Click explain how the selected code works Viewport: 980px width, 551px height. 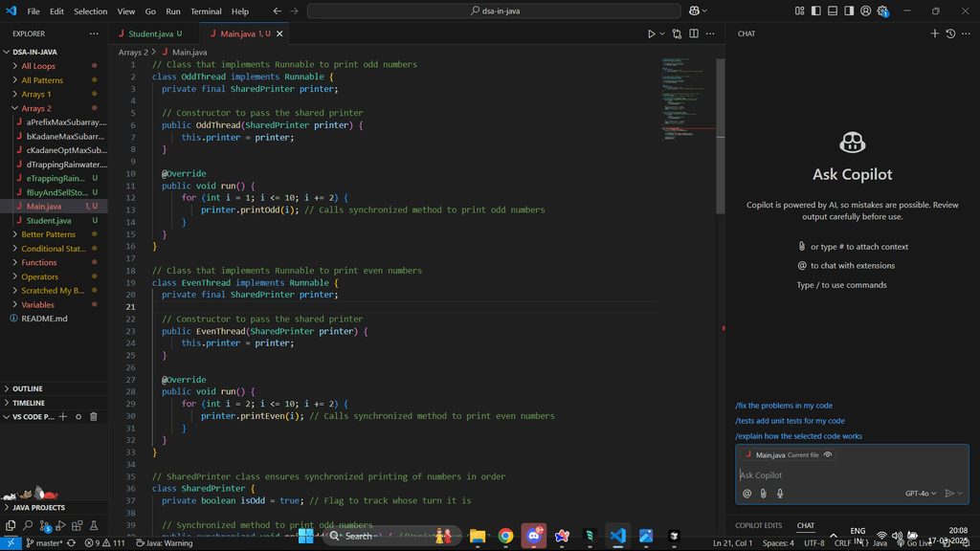tap(794, 436)
